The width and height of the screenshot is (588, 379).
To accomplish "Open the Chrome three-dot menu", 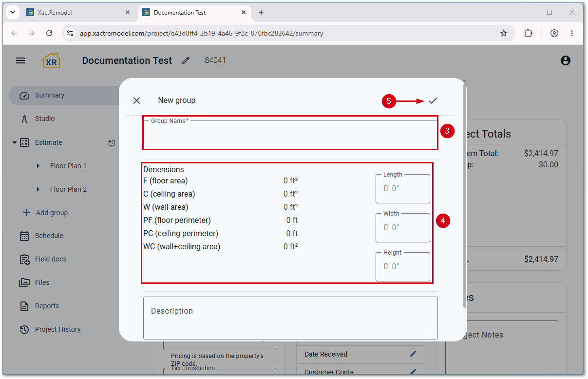I will pos(572,33).
